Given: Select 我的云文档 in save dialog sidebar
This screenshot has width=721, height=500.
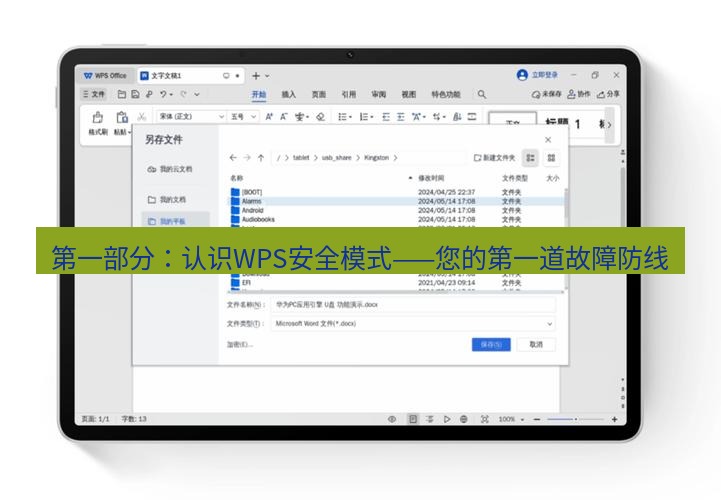Looking at the screenshot, I should coord(170,169).
